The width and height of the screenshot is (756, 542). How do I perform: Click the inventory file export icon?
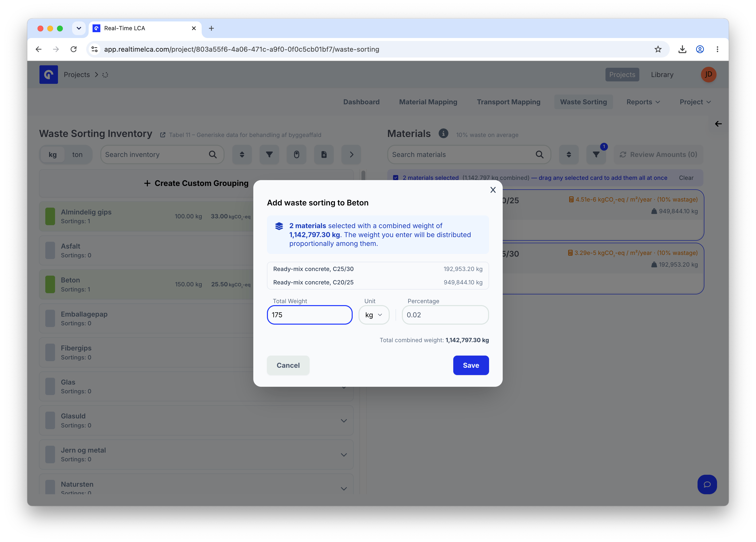(x=324, y=155)
